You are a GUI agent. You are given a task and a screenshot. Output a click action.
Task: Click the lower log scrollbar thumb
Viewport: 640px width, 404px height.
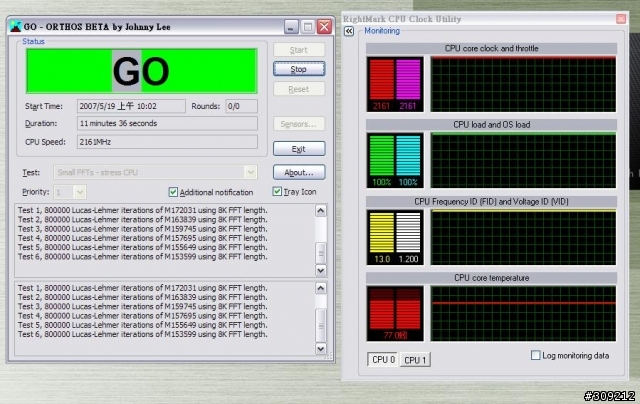click(x=321, y=326)
